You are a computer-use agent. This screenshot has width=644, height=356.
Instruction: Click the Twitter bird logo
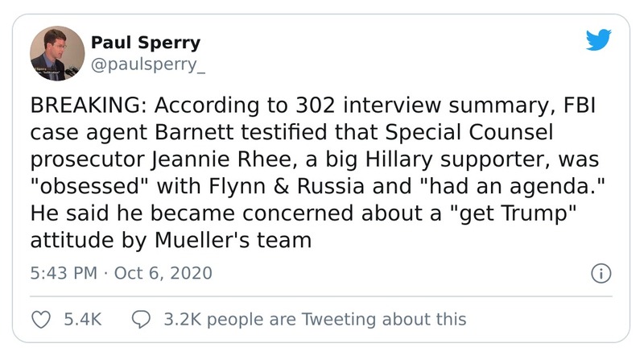point(597,42)
